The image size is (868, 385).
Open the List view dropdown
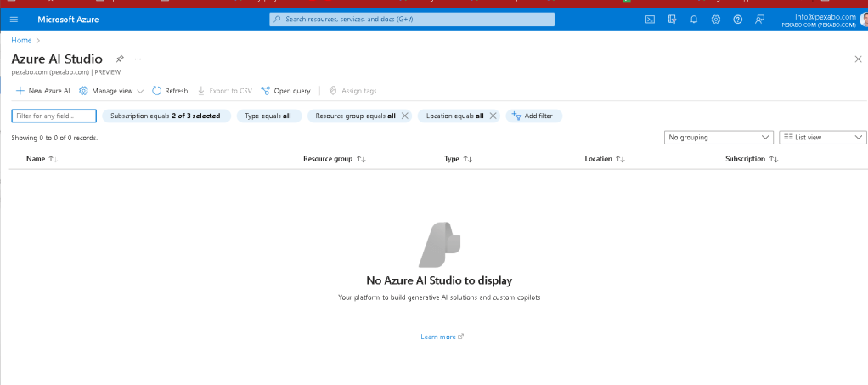coord(823,138)
